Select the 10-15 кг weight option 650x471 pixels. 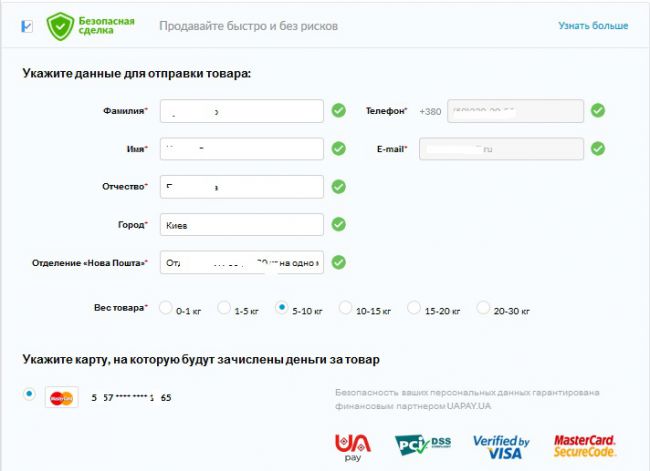[345, 309]
